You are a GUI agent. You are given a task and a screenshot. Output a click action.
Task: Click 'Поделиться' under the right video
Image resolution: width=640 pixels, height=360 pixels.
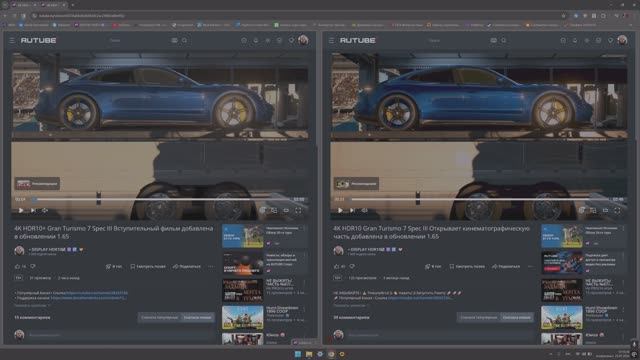(x=506, y=267)
